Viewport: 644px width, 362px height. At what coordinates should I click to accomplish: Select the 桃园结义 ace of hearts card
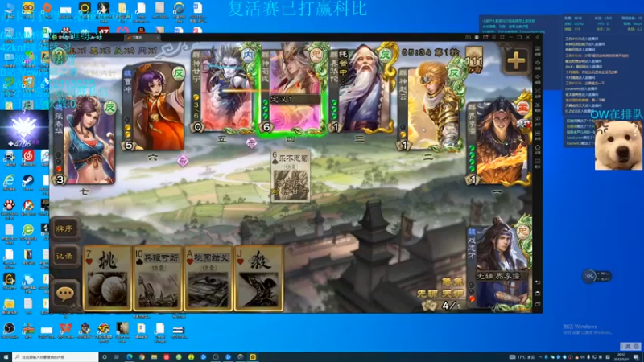pyautogui.click(x=208, y=278)
